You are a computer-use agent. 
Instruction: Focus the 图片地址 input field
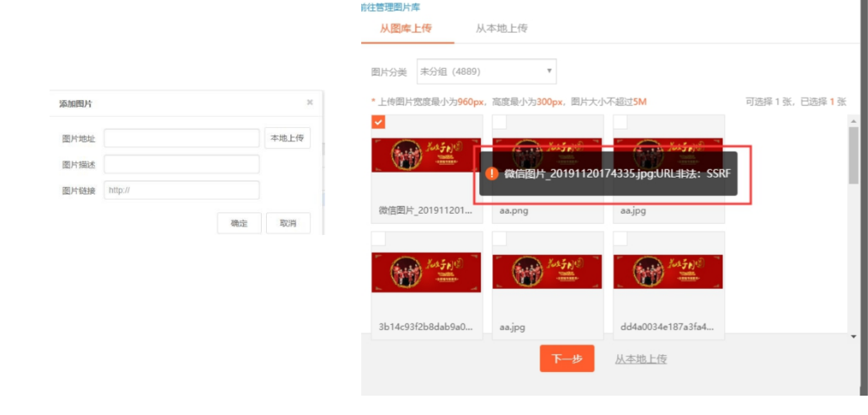[x=182, y=138]
